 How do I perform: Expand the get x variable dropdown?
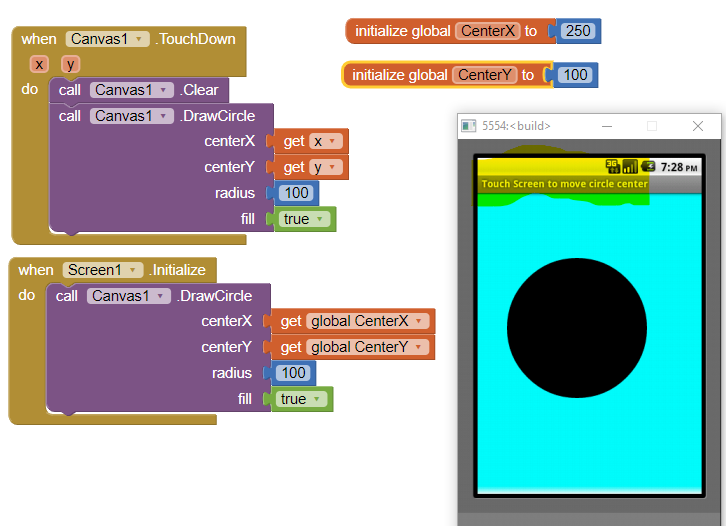tap(334, 141)
